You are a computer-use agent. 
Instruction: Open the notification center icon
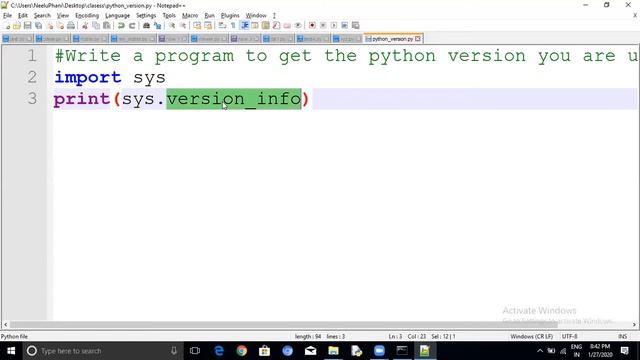(624, 351)
